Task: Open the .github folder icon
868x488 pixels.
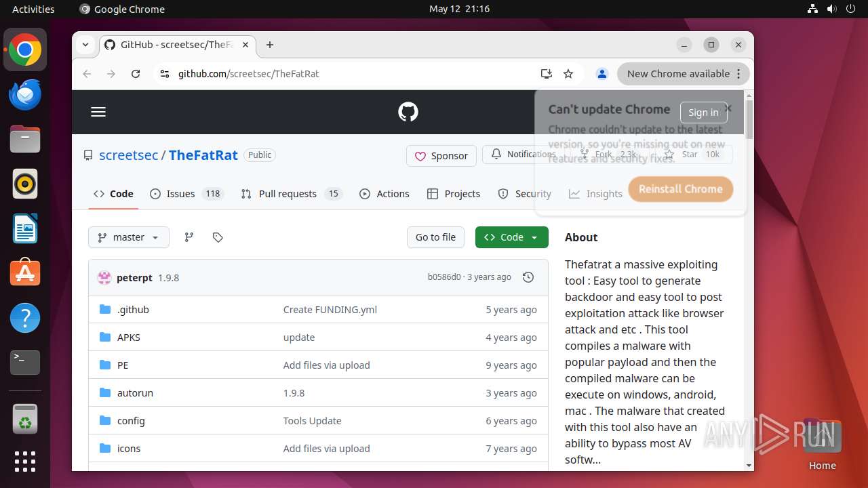Action: tap(105, 310)
